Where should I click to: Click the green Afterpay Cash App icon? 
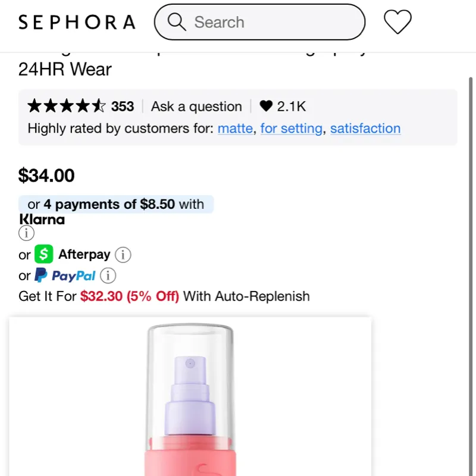point(43,255)
